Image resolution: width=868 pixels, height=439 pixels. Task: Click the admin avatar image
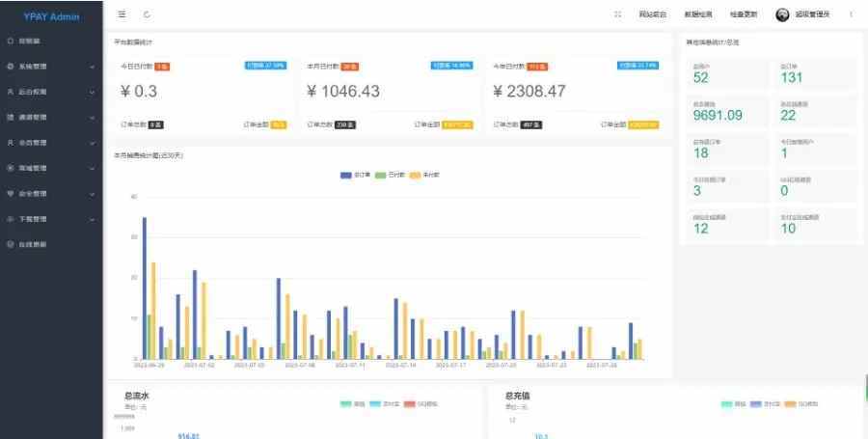click(x=782, y=14)
